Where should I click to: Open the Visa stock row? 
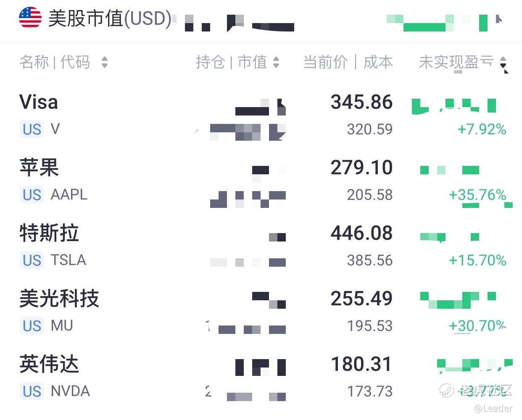pos(261,115)
